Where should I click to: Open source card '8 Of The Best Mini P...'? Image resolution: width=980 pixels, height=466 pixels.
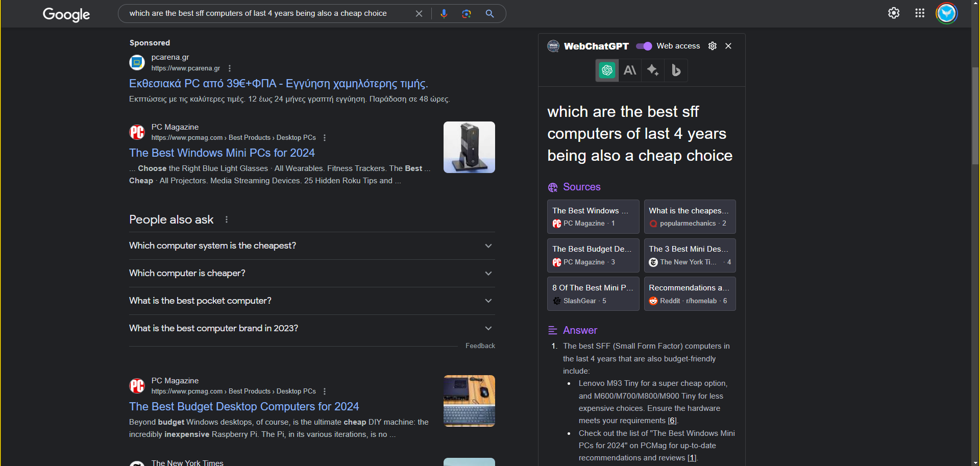[593, 294]
